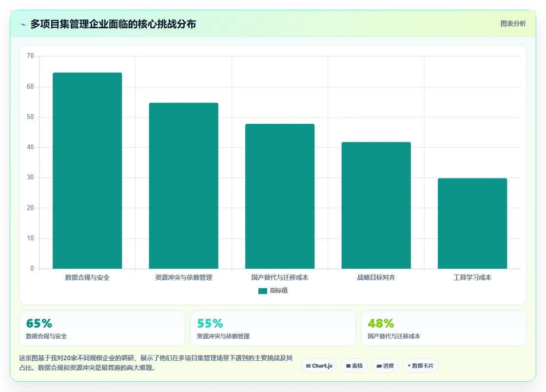546x392 pixels.
Task: Click the y-axis value 30
Action: [30, 177]
